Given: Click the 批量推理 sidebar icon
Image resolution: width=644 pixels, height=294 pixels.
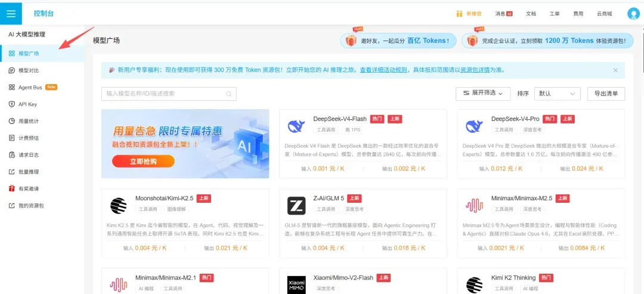Looking at the screenshot, I should coord(12,172).
